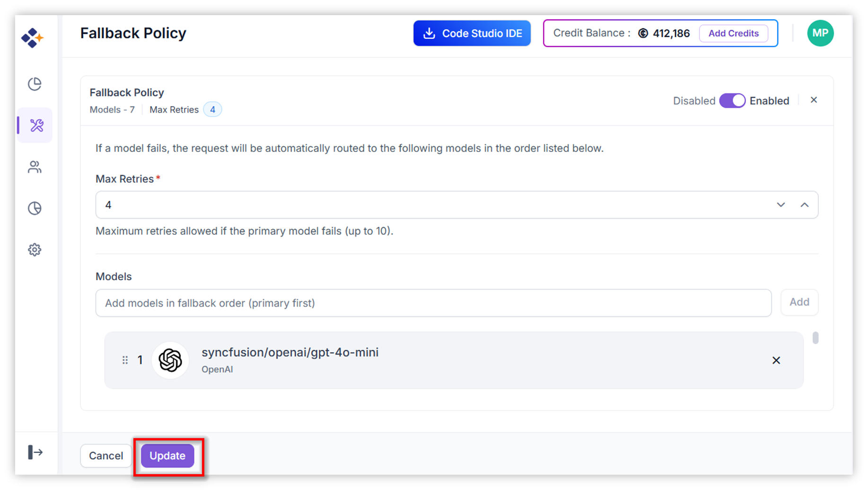Click the 'Enabled' label near the toggle
This screenshot has height=497, width=868.
[x=769, y=101]
